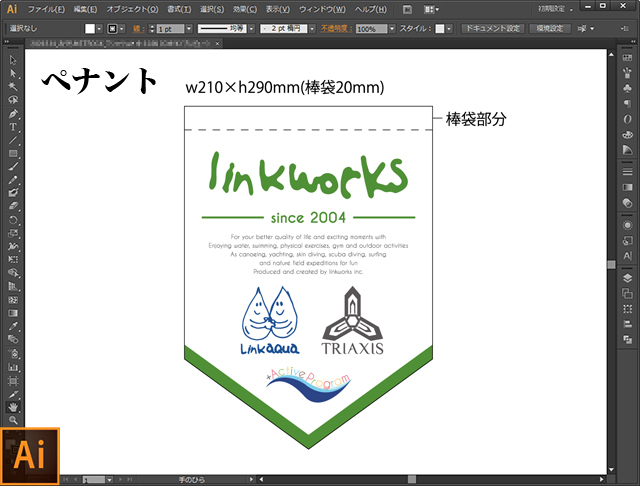This screenshot has height=486, width=640.
Task: Select the Eyedropper tool
Action: (13, 326)
